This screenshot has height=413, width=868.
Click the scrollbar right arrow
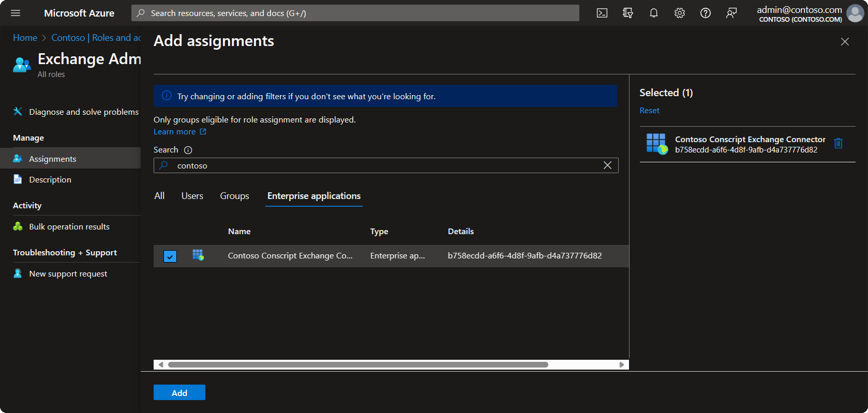pos(622,364)
